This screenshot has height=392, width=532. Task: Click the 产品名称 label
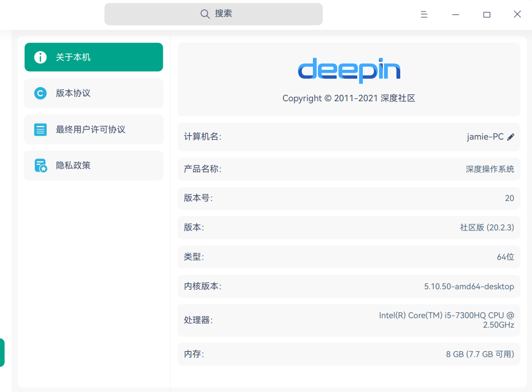pyautogui.click(x=203, y=169)
